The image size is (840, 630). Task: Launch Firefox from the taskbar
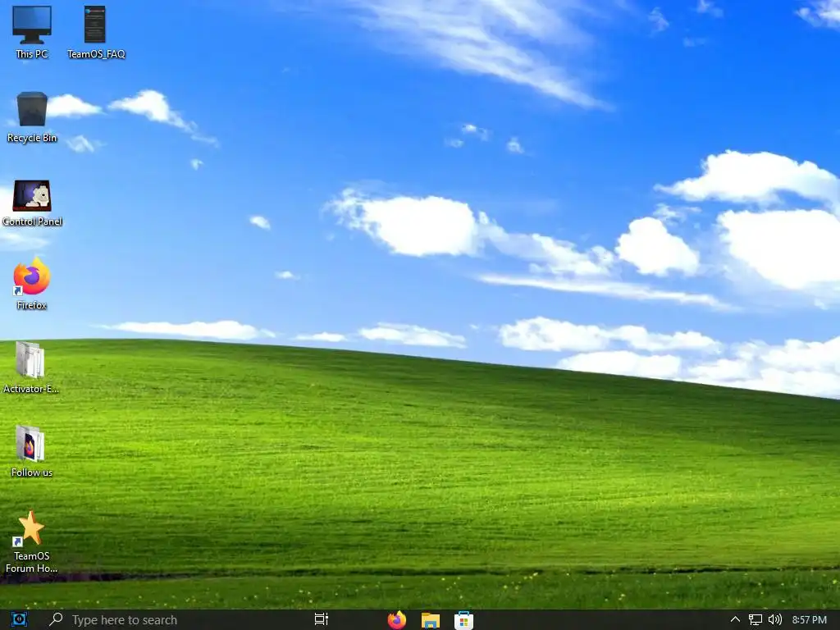[x=397, y=620]
